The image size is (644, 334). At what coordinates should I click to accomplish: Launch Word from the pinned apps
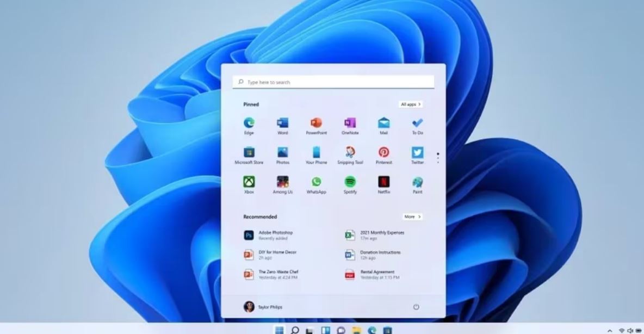282,123
